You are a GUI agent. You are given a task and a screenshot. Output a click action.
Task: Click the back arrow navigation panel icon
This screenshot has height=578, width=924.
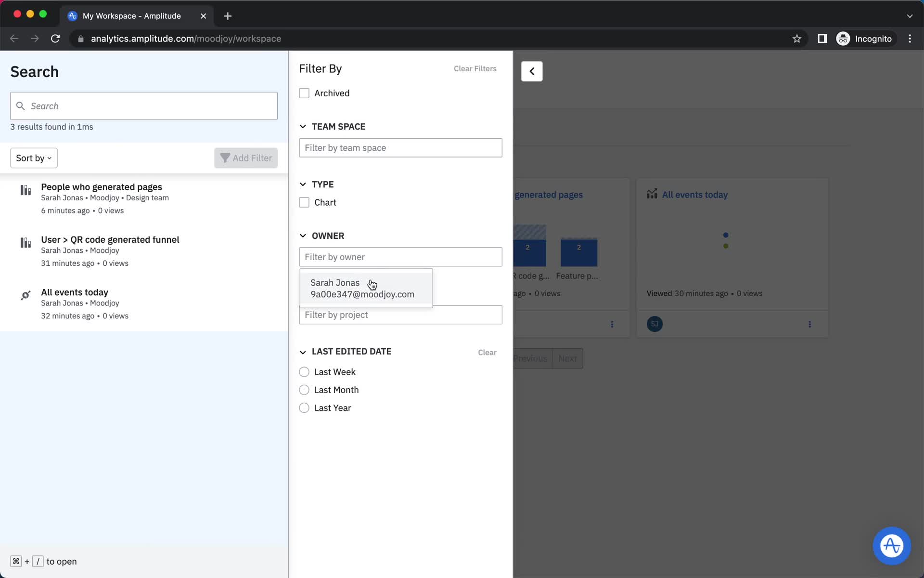[x=531, y=71]
